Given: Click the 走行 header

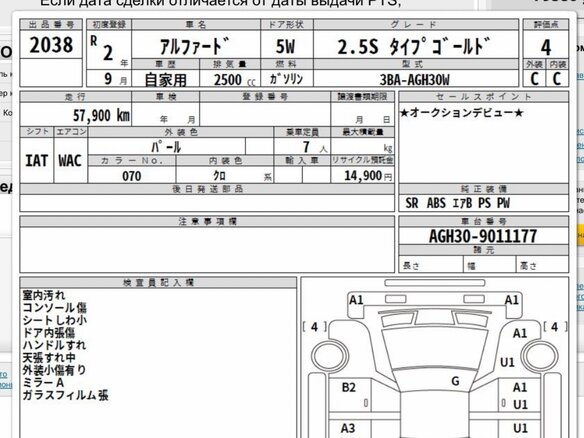Looking at the screenshot, I should (75, 97).
